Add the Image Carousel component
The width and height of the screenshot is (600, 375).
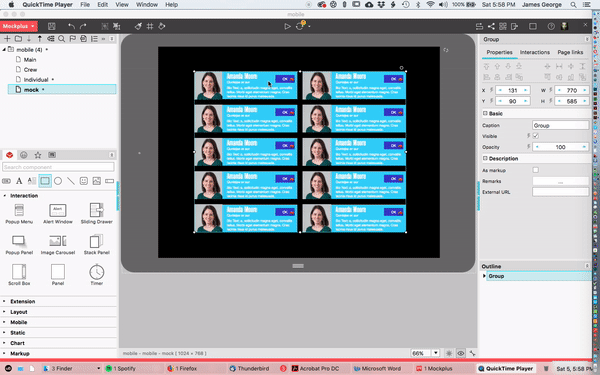point(58,244)
